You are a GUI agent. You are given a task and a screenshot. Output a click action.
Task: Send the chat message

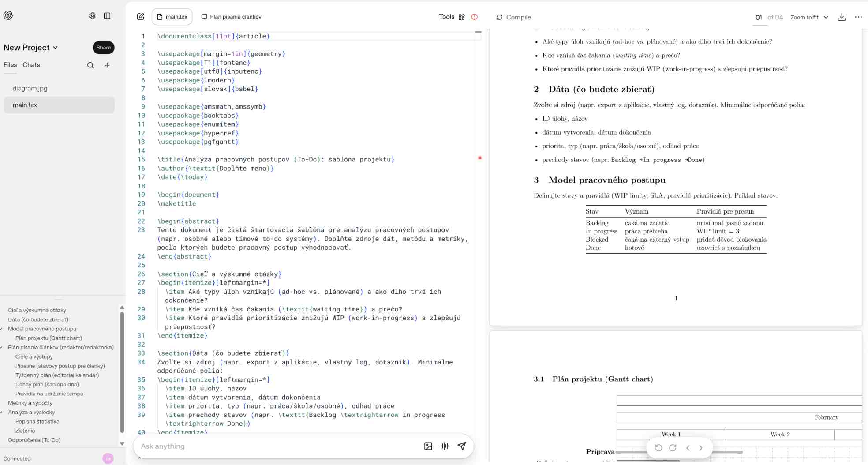point(462,446)
